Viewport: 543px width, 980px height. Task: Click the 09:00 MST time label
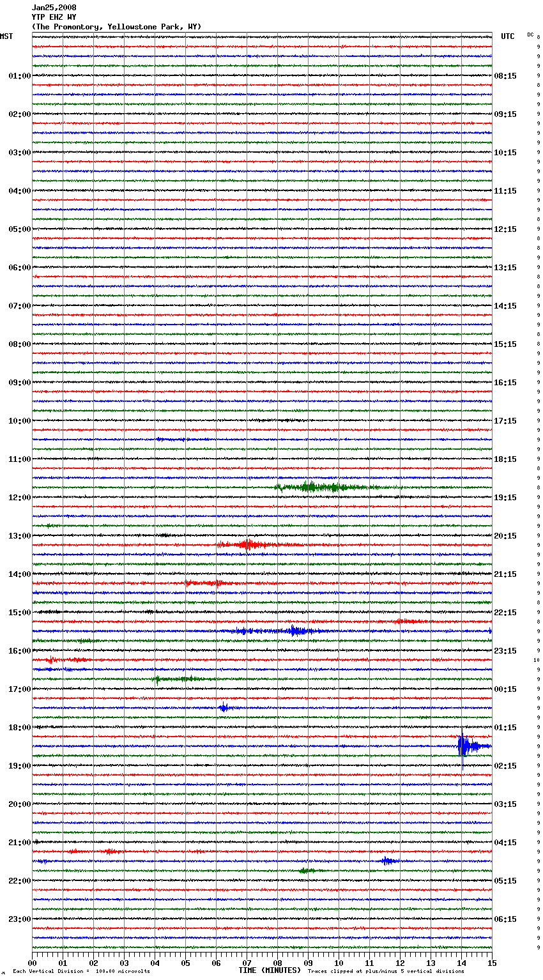click(x=20, y=383)
